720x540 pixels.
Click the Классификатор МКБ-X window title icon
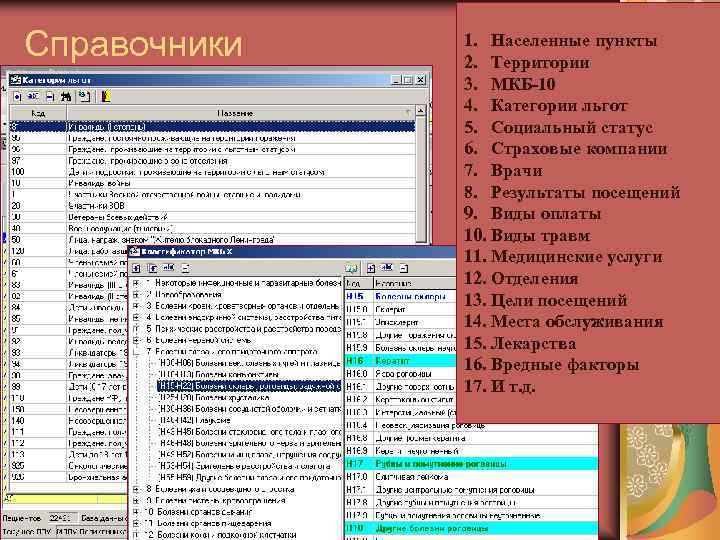tap(135, 252)
